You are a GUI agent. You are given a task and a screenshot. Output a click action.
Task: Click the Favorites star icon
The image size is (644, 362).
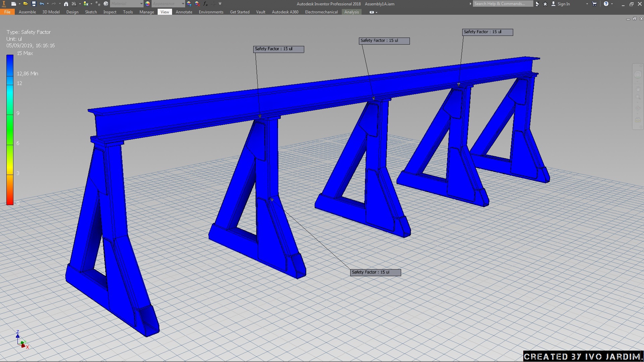(x=545, y=4)
